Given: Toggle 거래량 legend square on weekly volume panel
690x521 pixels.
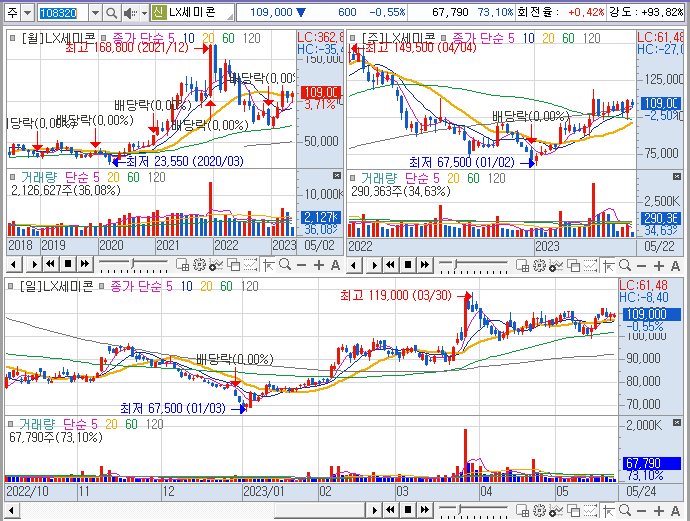Looking at the screenshot, I should [352, 178].
